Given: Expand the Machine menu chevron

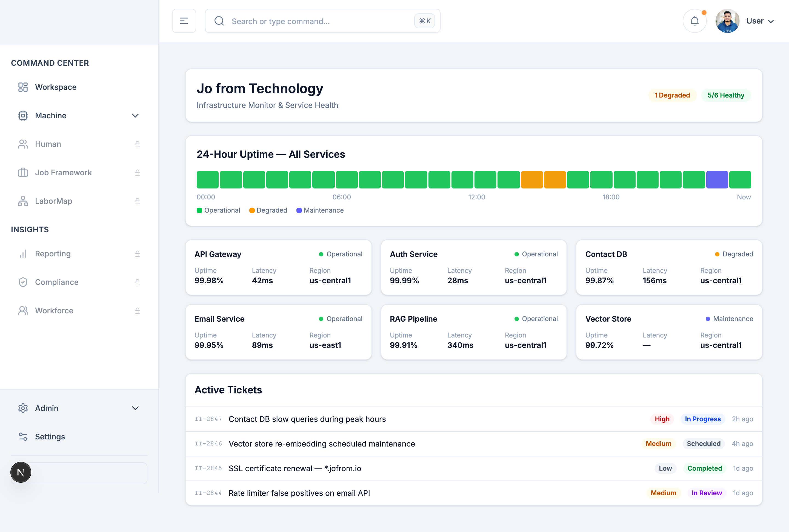Looking at the screenshot, I should coord(135,116).
